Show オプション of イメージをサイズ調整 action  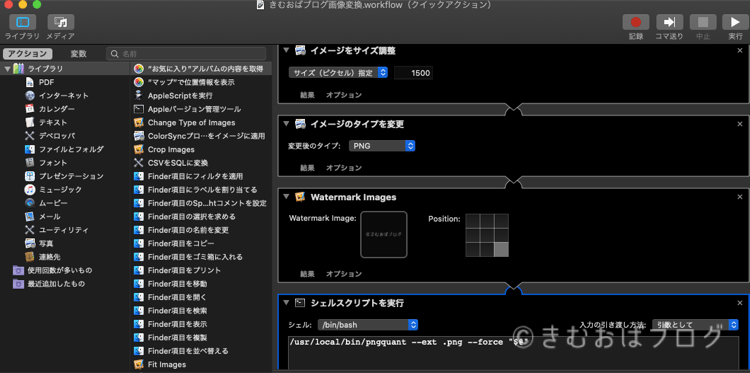[x=344, y=95]
